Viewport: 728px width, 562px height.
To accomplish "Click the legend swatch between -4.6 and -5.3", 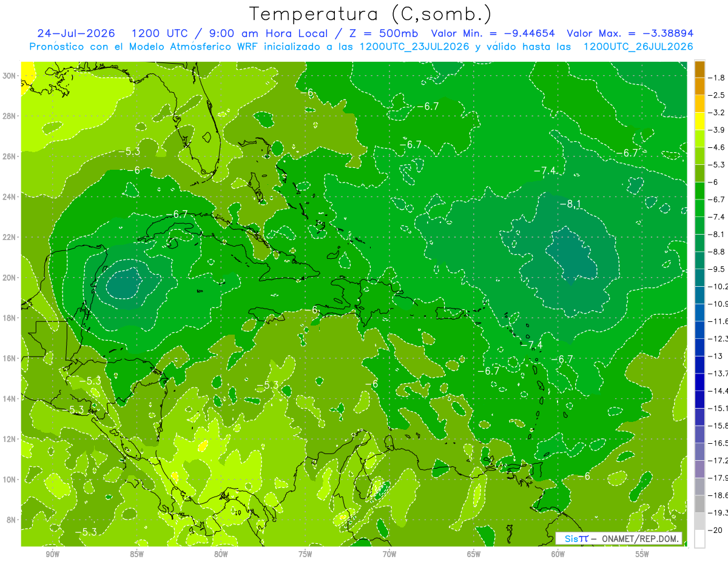I will click(x=699, y=156).
